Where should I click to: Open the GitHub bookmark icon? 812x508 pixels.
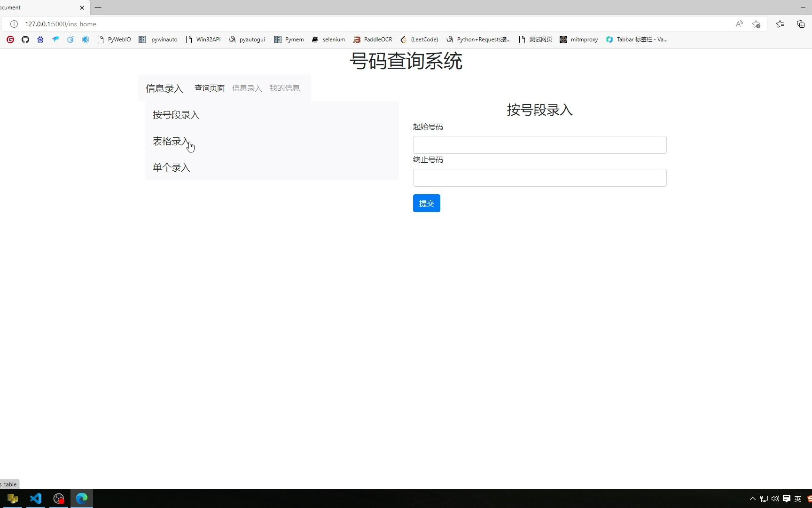[x=25, y=40]
